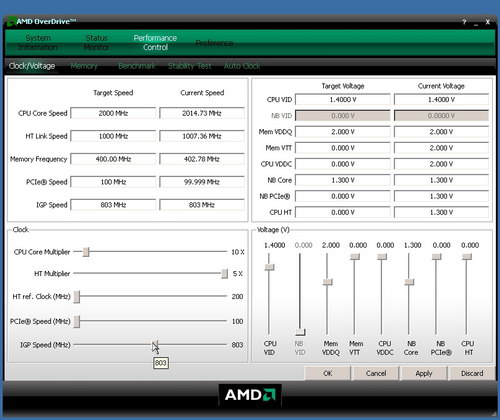Open the System Information tab

click(38, 43)
